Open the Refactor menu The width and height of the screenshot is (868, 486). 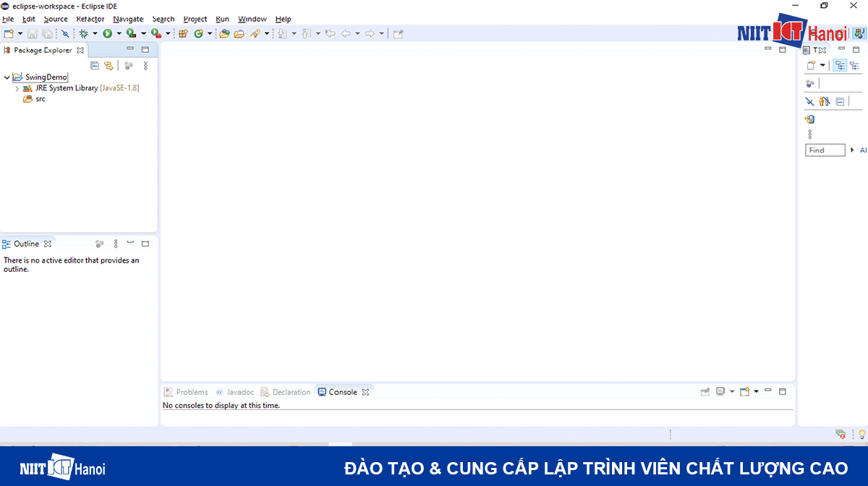tap(90, 19)
